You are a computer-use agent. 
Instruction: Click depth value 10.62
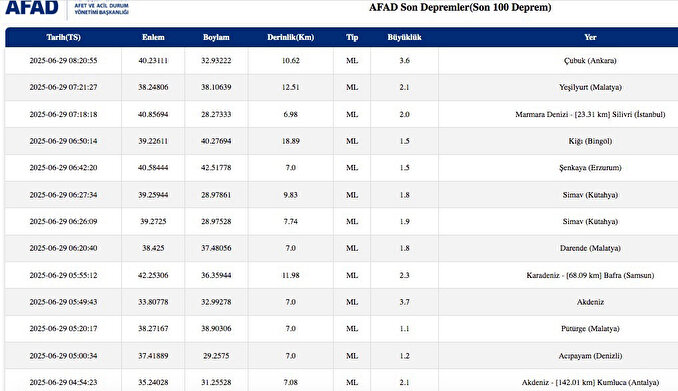coord(291,61)
